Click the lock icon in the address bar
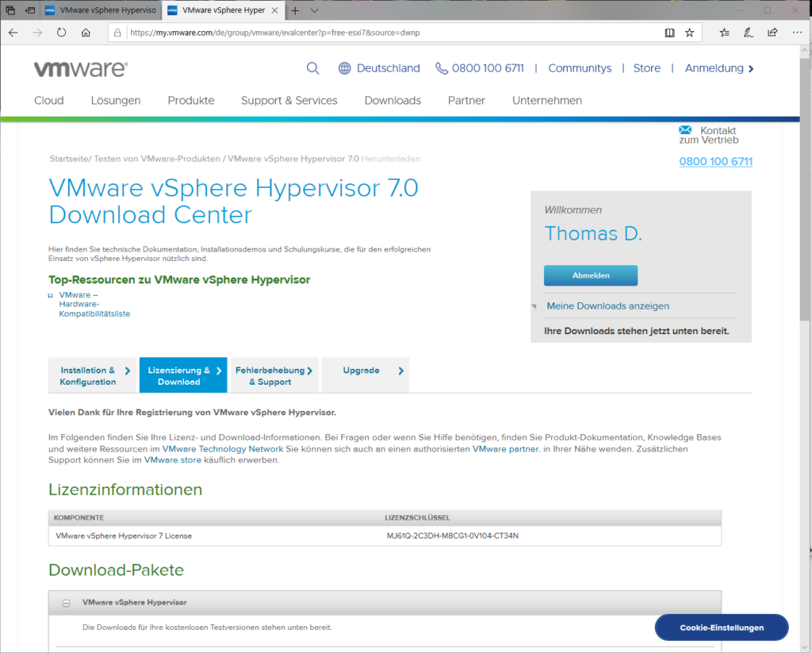The height and width of the screenshot is (653, 812). (x=117, y=33)
